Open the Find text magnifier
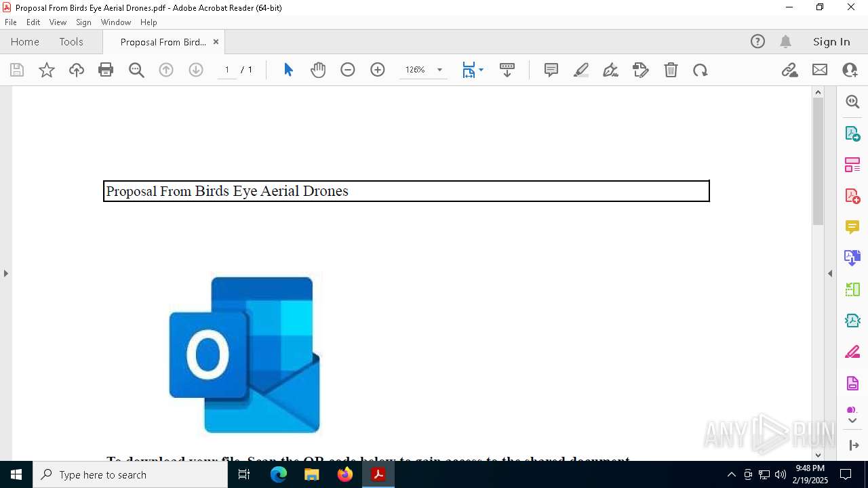 [x=136, y=70]
